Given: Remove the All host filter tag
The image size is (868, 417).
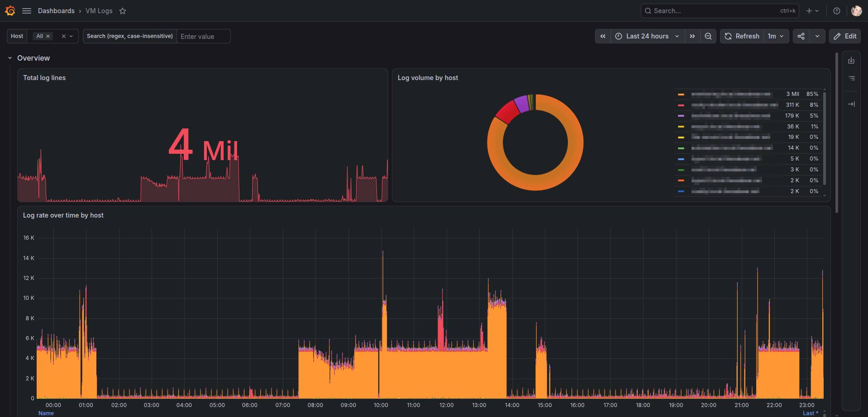Looking at the screenshot, I should tap(48, 36).
